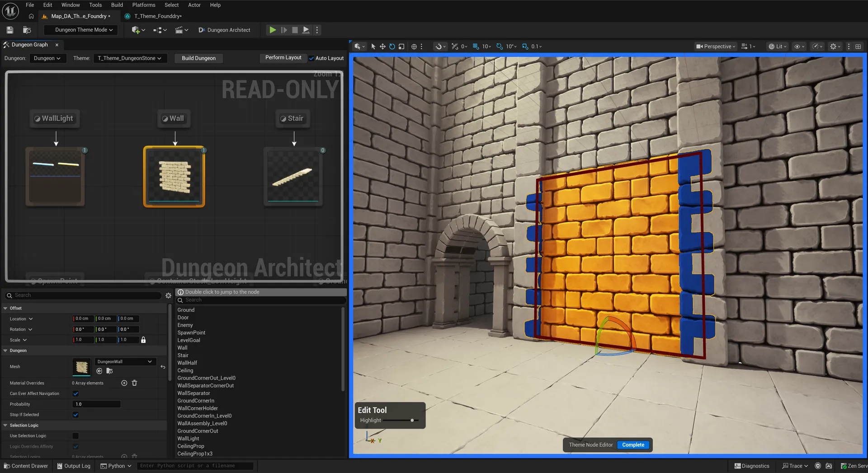This screenshot has width=868, height=473.
Task: Open the camera speed dropdown showing 1
Action: (x=748, y=47)
